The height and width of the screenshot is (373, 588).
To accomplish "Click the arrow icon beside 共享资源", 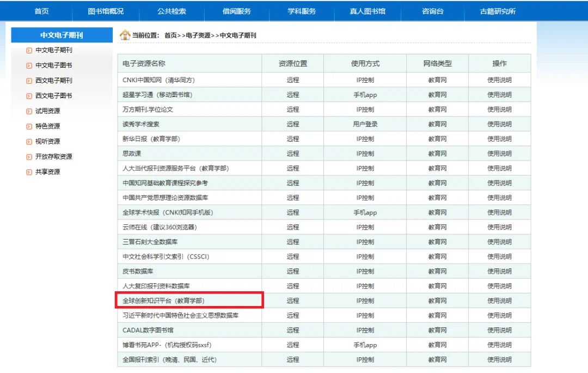I will [x=29, y=172].
